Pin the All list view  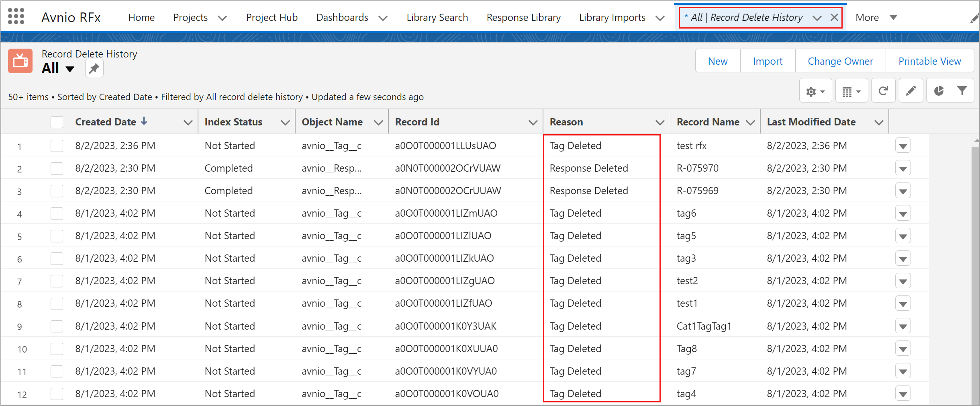pos(94,68)
